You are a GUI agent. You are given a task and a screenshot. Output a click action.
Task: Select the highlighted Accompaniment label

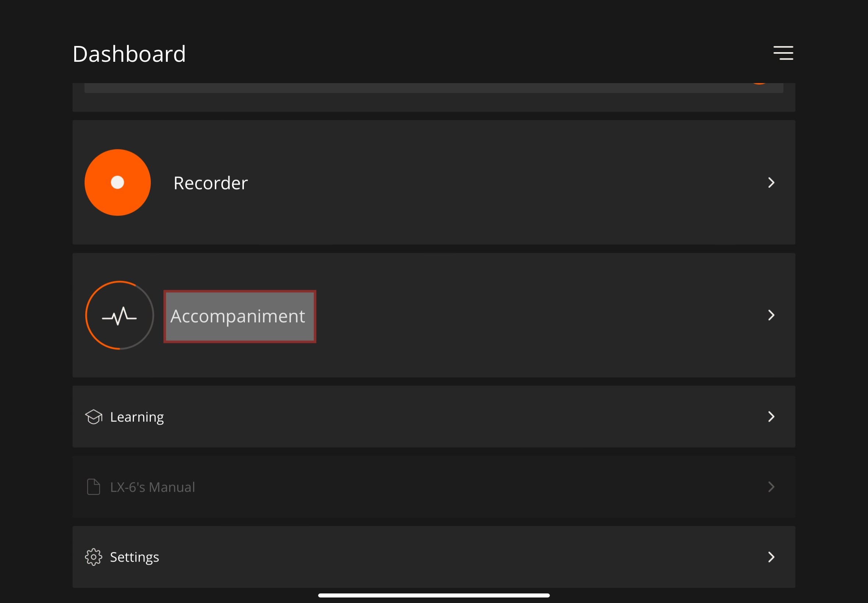[x=239, y=317]
